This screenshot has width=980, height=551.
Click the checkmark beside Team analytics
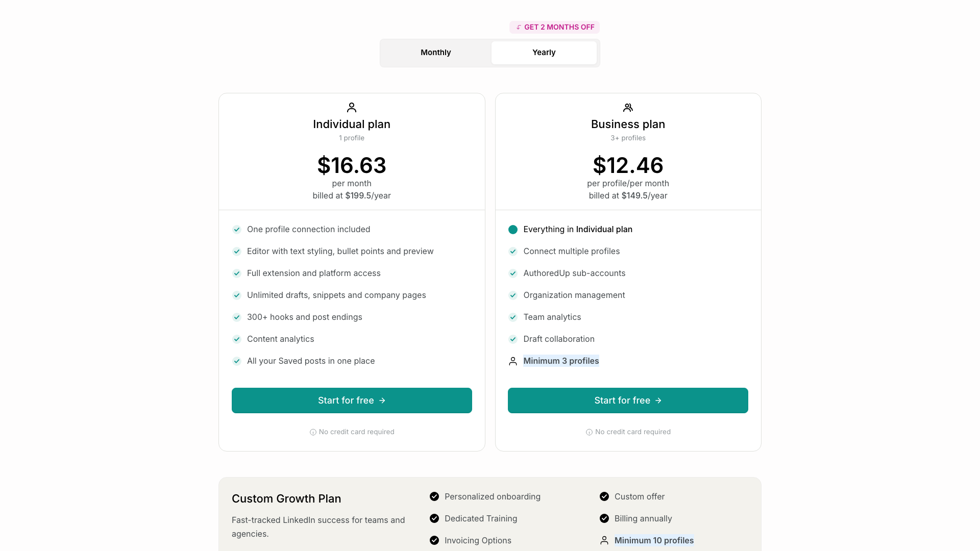pos(513,317)
